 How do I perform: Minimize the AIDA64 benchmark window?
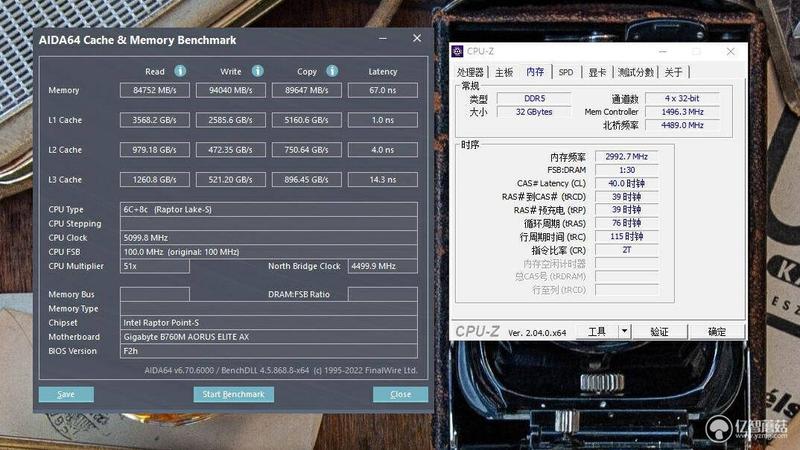(383, 38)
